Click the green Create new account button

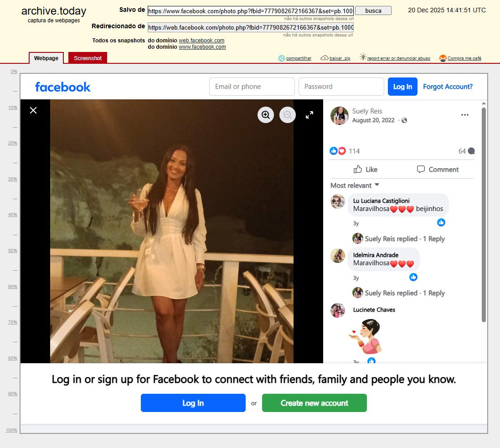[x=314, y=403]
